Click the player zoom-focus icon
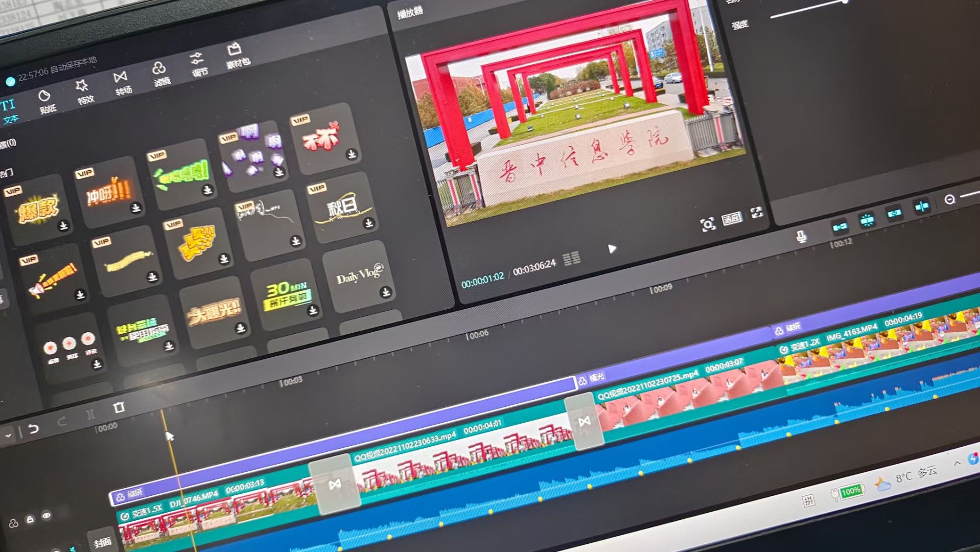980x552 pixels. click(708, 224)
